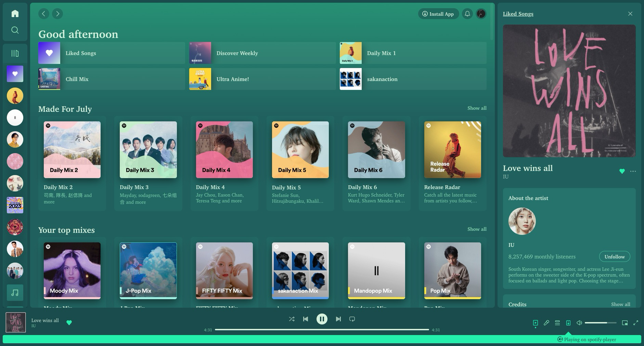Click the large Love wins all cover art

pyautogui.click(x=569, y=91)
